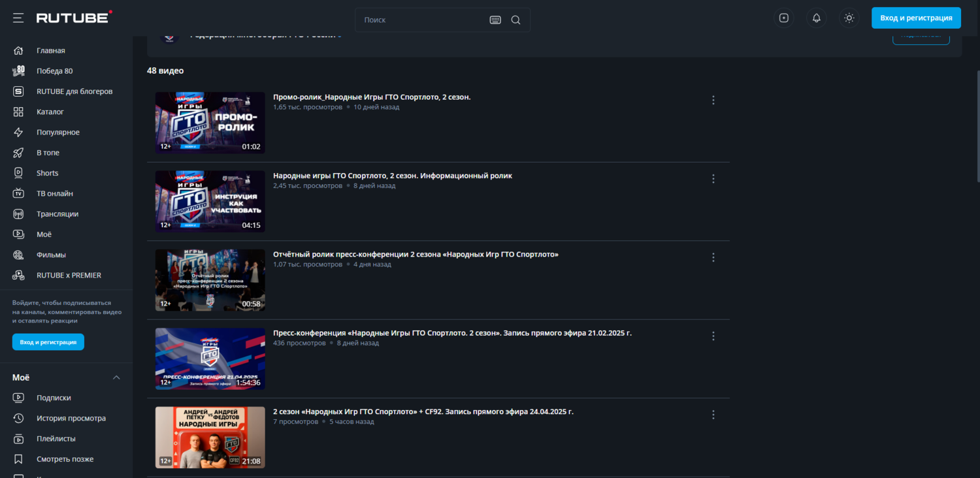Click the Смотреть позже bookmark icon

[x=18, y=459]
